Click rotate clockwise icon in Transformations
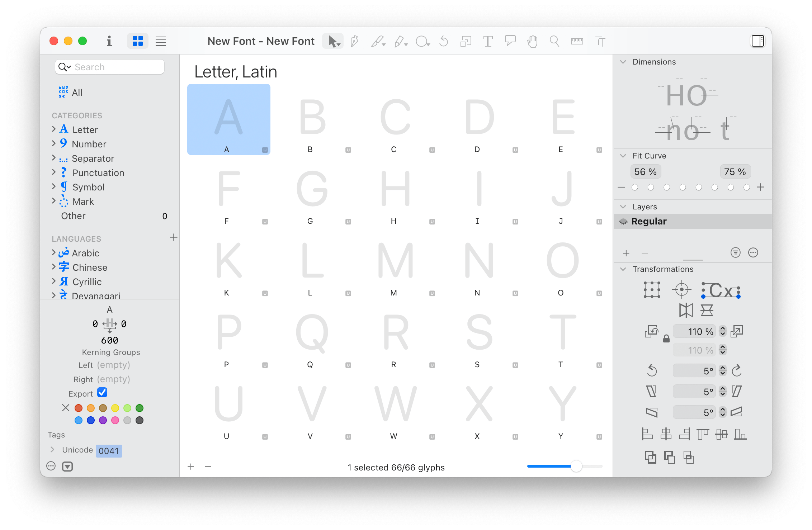 pos(737,370)
